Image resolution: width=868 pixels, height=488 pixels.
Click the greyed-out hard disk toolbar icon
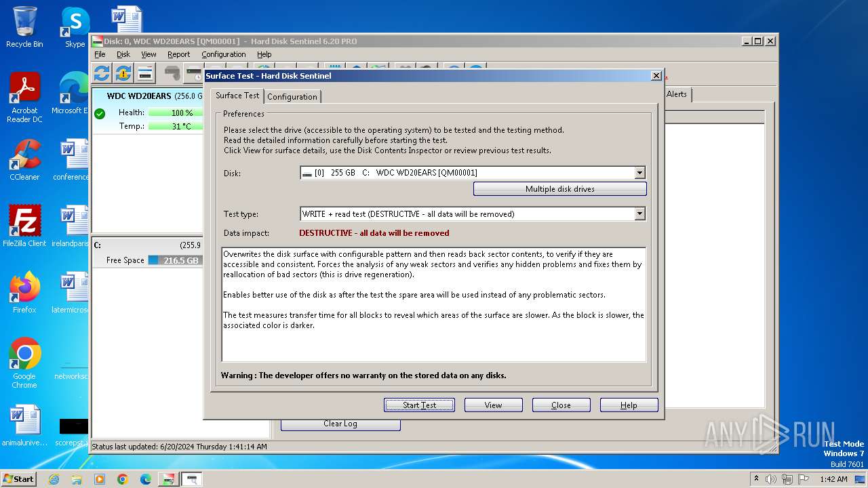172,73
